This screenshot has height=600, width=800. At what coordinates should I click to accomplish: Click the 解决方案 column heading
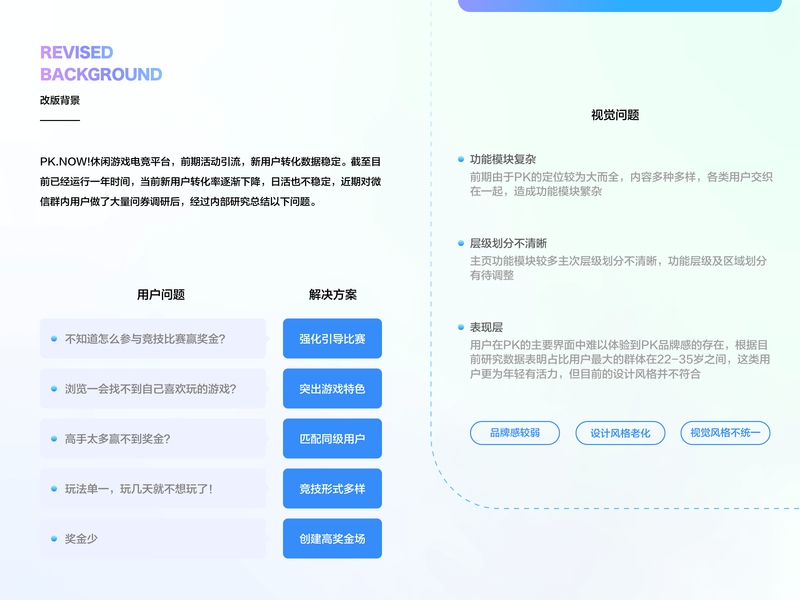333,295
